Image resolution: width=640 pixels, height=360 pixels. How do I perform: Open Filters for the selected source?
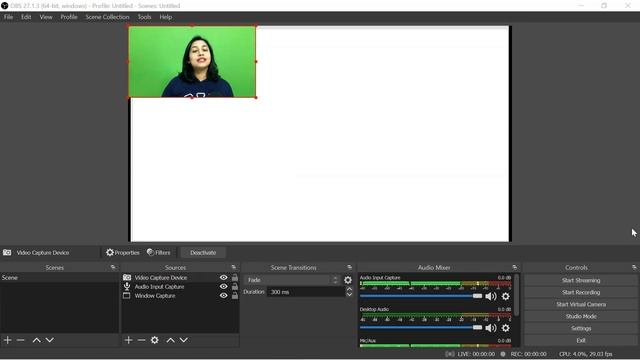coord(158,253)
